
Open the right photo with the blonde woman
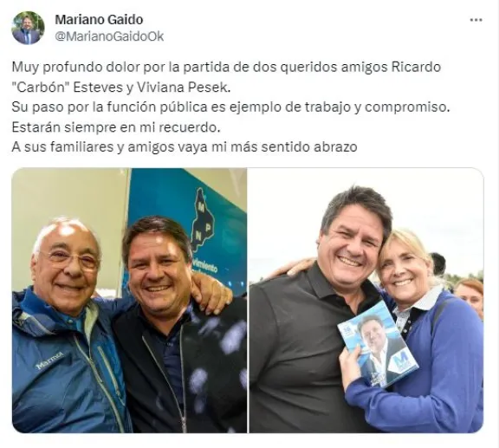click(366, 301)
